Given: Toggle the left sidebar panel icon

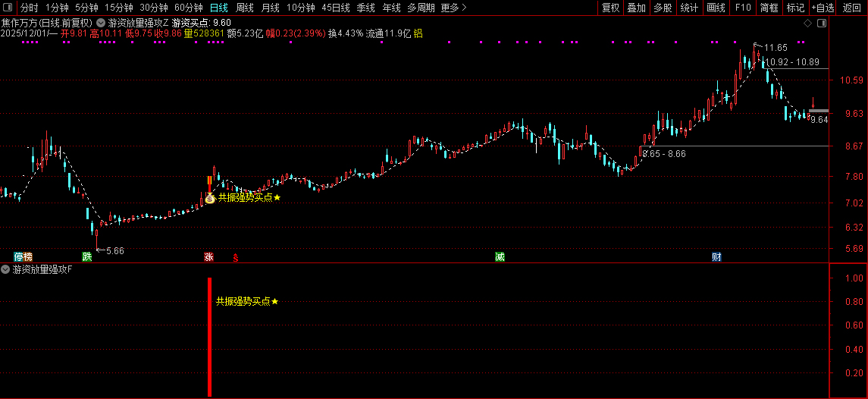Looking at the screenshot, I should (x=8, y=8).
